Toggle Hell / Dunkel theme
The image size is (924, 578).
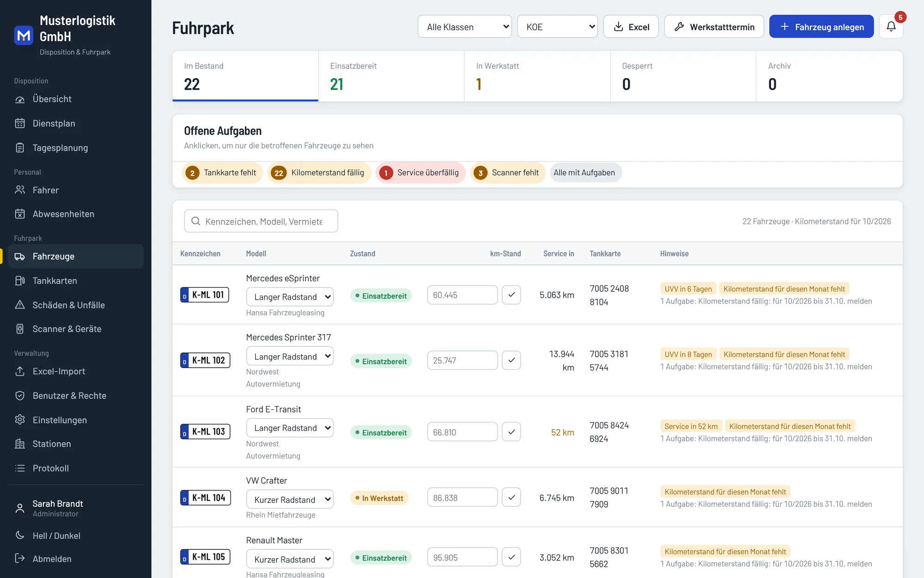click(76, 535)
